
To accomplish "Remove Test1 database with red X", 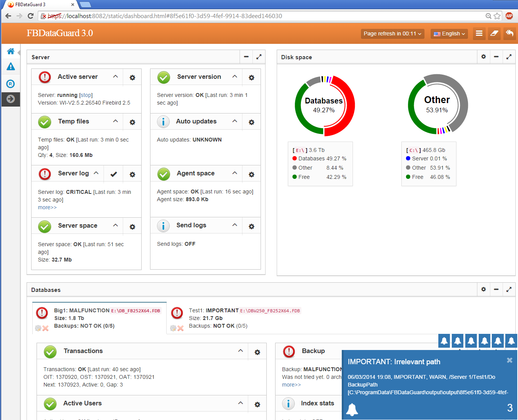I will point(180,328).
